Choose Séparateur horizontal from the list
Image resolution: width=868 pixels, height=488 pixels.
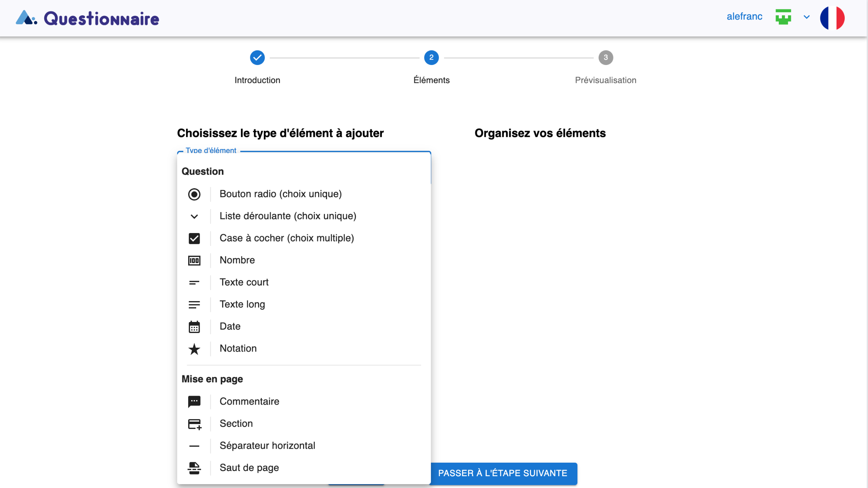pyautogui.click(x=267, y=446)
